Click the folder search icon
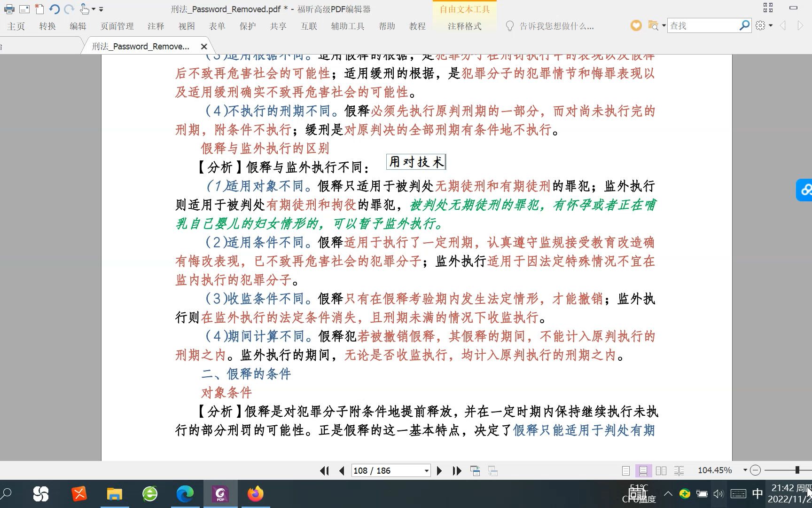 tap(653, 26)
